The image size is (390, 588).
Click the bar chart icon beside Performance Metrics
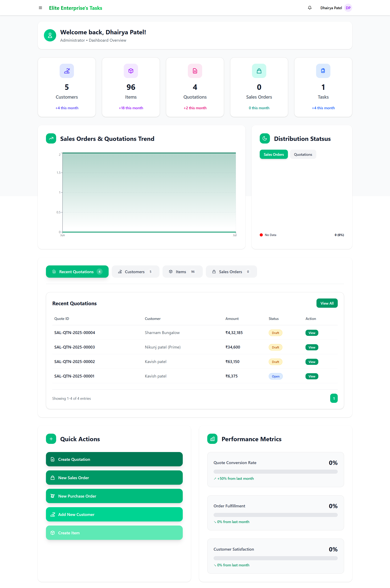click(212, 439)
